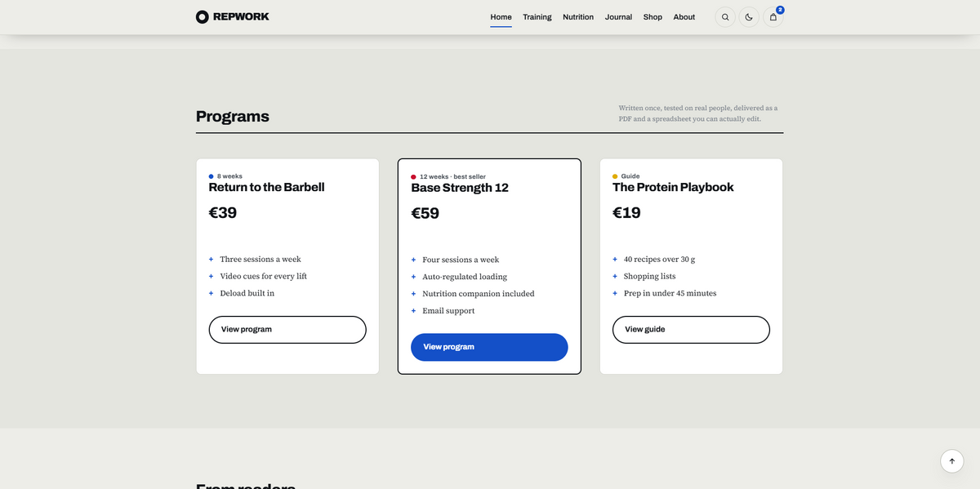Click the €59 price
The image size is (980, 489).
(425, 214)
